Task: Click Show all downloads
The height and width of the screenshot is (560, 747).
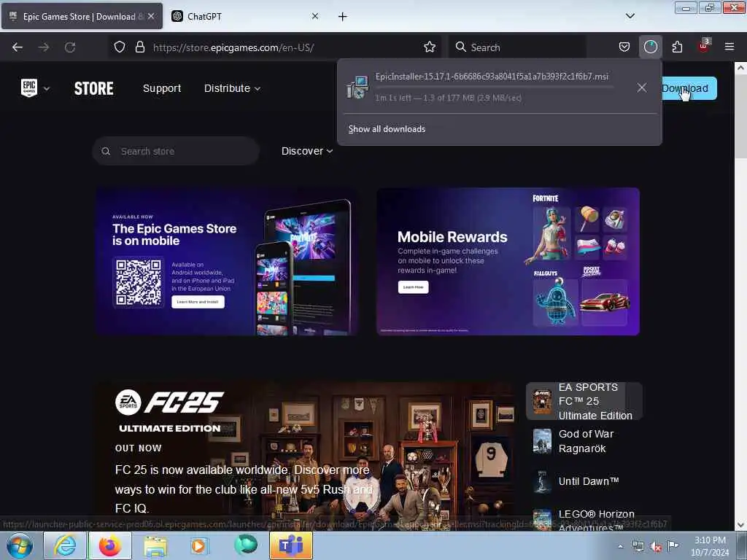Action: 387,129
